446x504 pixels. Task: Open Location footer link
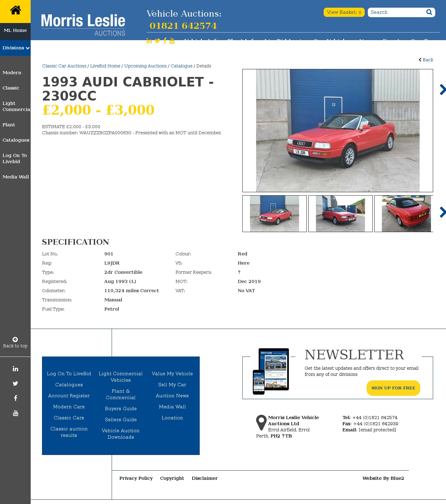click(172, 418)
